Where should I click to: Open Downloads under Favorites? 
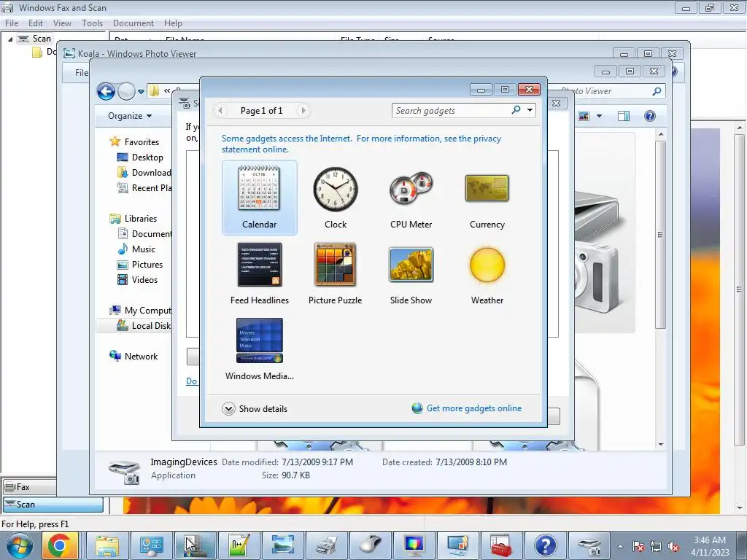(x=144, y=172)
